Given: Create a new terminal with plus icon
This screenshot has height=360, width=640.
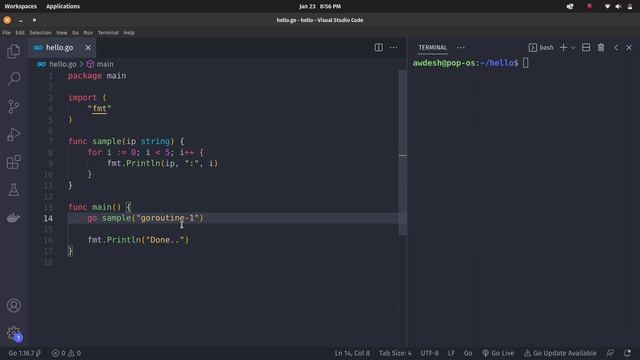Looking at the screenshot, I should 563,47.
